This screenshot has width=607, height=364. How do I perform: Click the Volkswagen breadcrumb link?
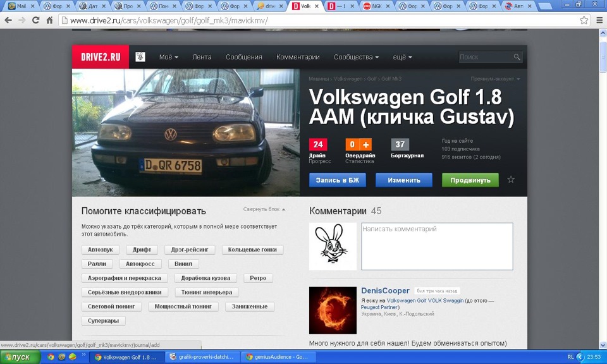(348, 79)
